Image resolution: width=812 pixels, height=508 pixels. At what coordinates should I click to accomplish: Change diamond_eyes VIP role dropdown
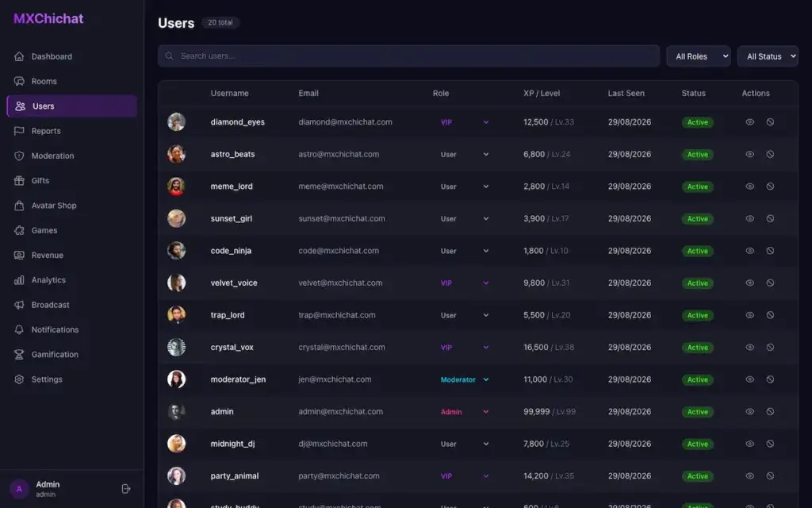tap(463, 122)
